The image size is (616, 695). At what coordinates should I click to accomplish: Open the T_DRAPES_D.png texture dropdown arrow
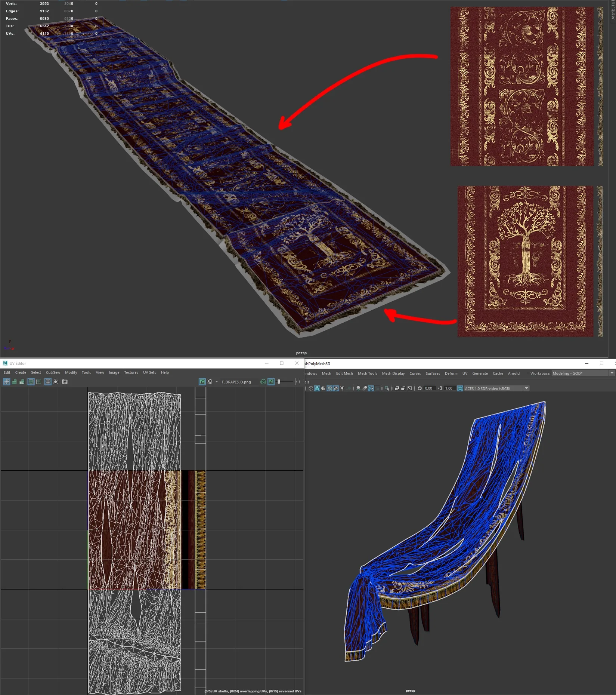coord(217,382)
